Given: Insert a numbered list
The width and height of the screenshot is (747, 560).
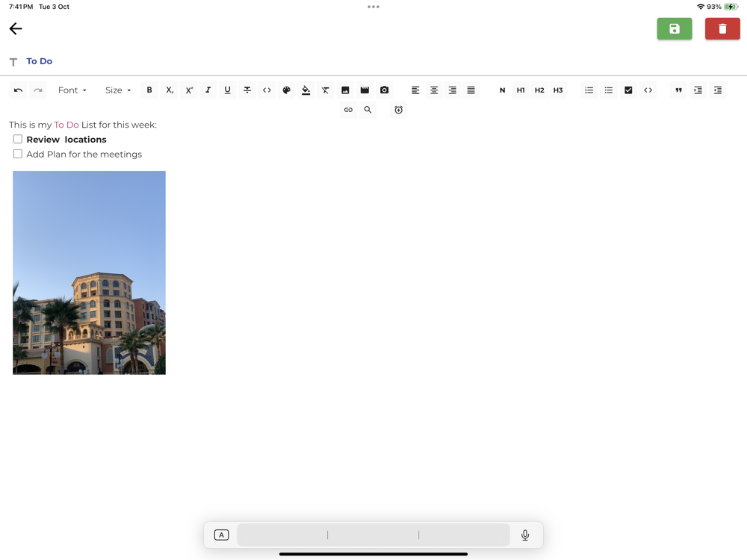Looking at the screenshot, I should coord(589,90).
